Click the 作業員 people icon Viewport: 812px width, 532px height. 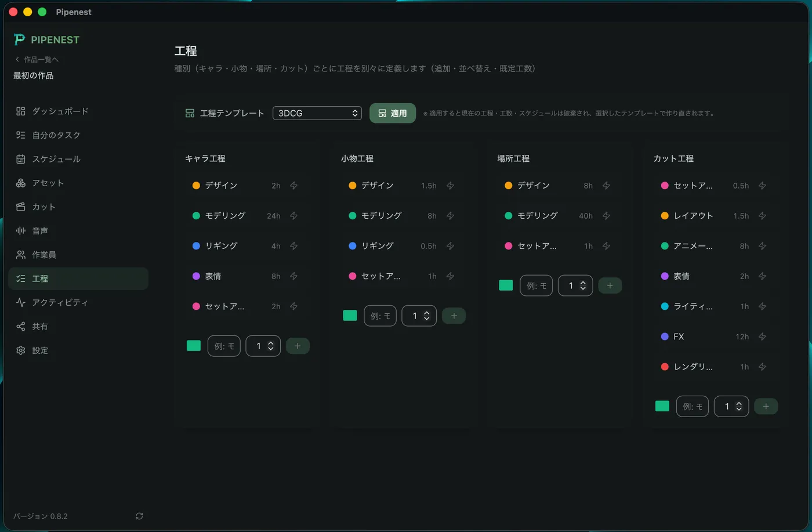(21, 255)
